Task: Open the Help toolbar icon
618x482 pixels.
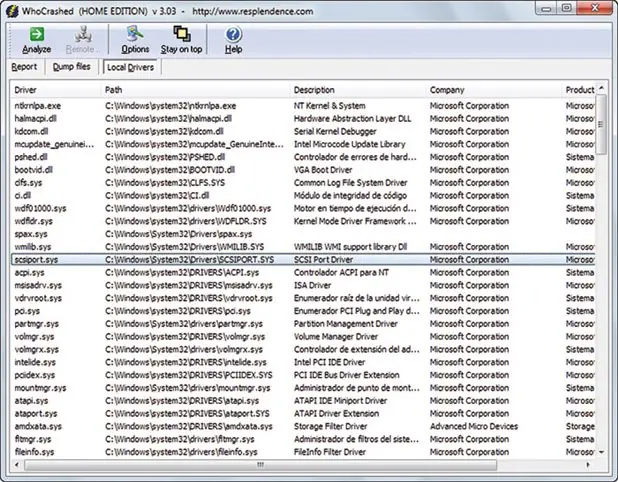Action: click(x=233, y=35)
